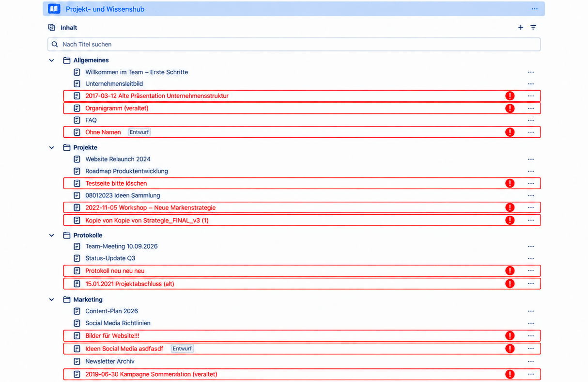Click the Entwurf badge on Ideen Social Media asdfasdf
Image resolution: width=588 pixels, height=382 pixels.
(x=182, y=349)
